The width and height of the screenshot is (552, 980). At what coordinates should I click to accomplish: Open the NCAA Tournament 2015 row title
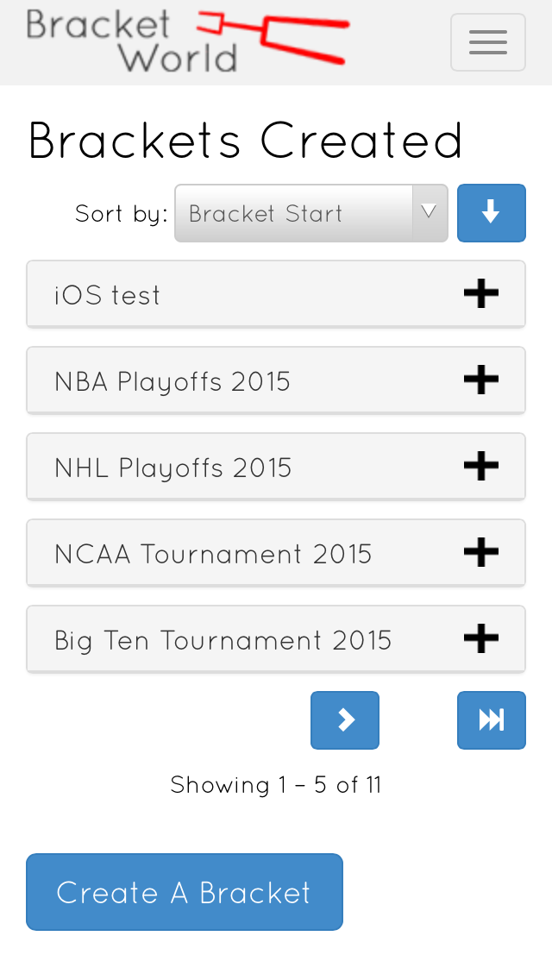tap(213, 554)
